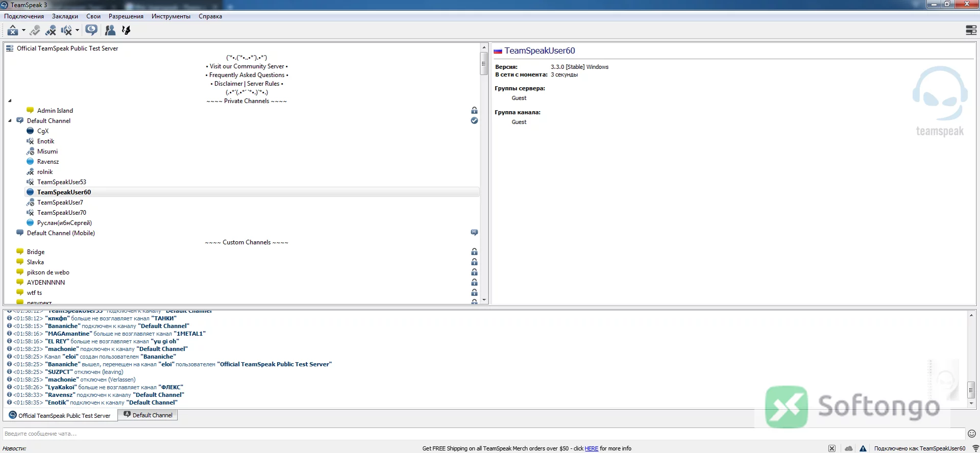Click the chat message input field
This screenshot has width=980, height=453.
tap(483, 434)
